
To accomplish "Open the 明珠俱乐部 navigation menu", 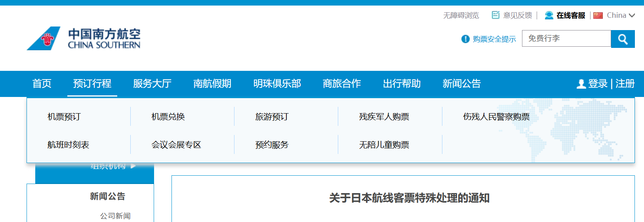I will (x=277, y=83).
